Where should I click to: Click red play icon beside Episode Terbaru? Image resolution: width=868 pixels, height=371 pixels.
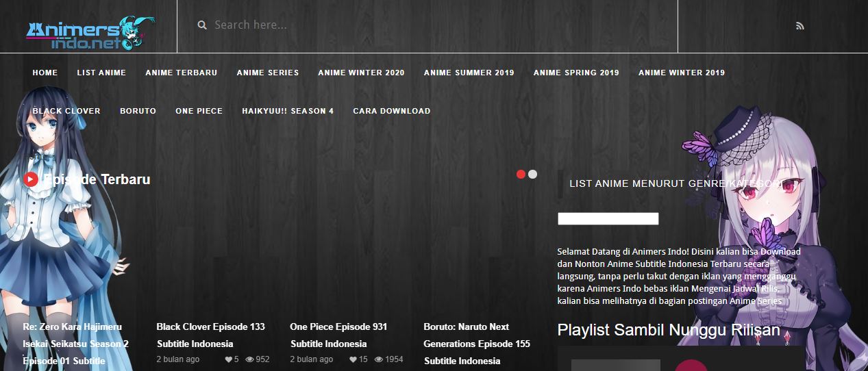(x=31, y=179)
